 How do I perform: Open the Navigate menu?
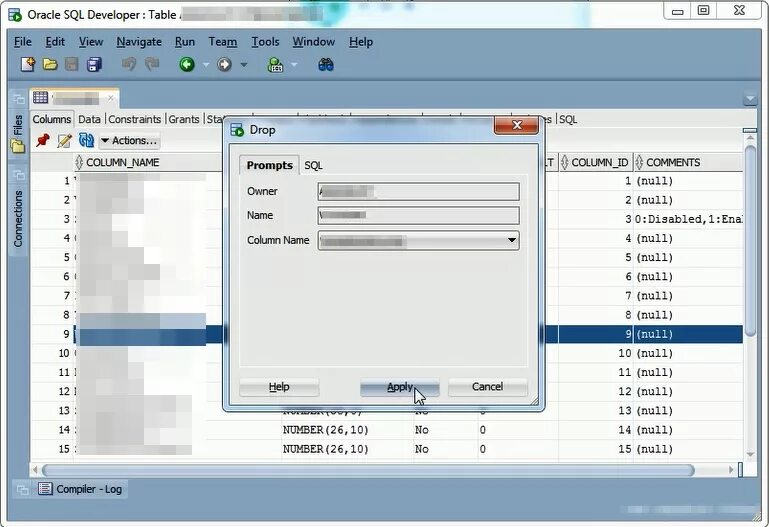point(139,42)
